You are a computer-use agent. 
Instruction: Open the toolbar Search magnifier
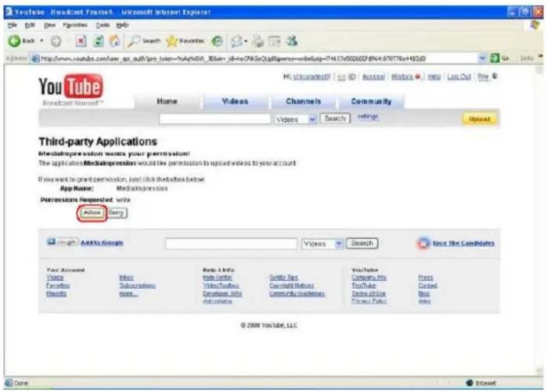134,41
